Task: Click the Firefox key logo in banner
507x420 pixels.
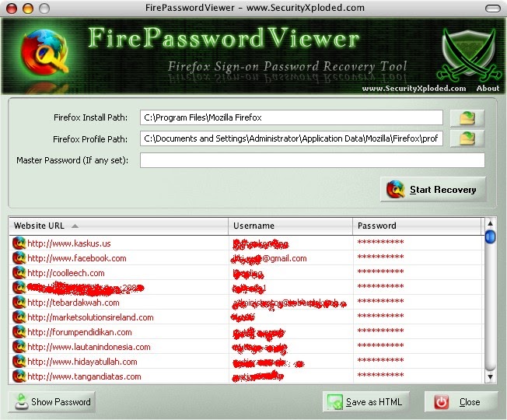Action: pyautogui.click(x=44, y=54)
